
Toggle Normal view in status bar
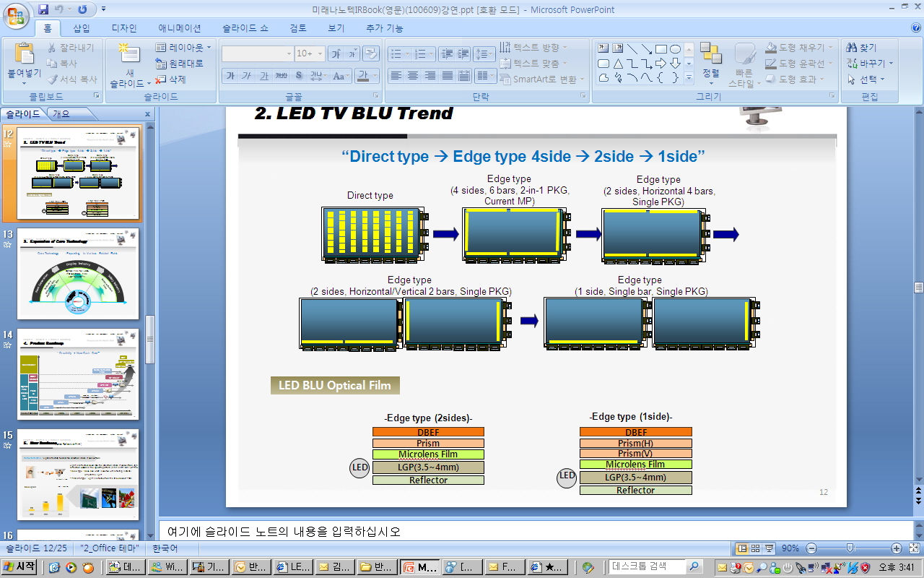click(x=741, y=548)
